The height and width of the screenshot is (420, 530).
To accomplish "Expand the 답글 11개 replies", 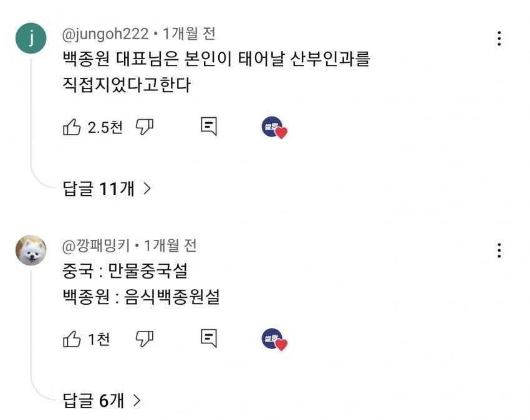I will 107,189.
